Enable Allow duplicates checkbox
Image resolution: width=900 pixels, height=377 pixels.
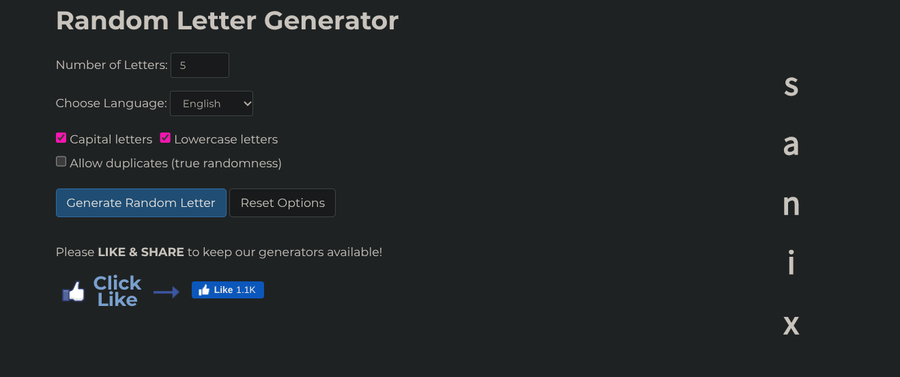click(x=61, y=162)
